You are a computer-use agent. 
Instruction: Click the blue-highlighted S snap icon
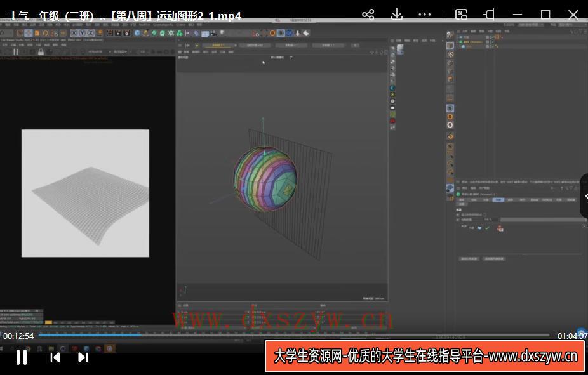pos(450,109)
